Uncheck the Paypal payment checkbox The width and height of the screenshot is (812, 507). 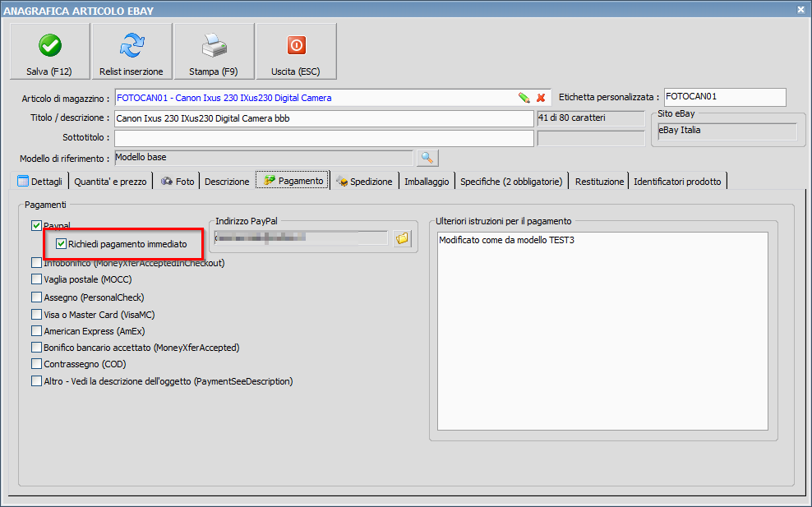click(x=36, y=225)
